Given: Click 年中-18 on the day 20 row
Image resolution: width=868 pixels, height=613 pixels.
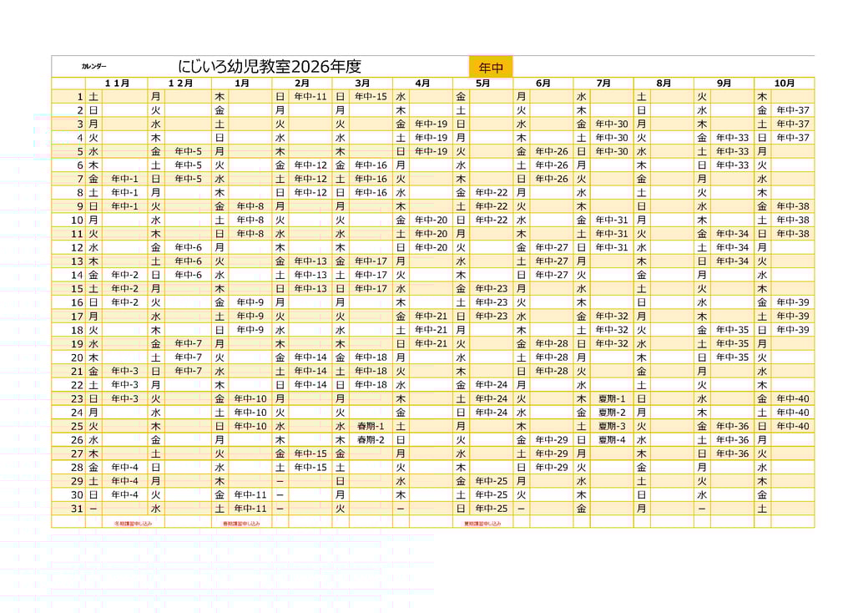Looking at the screenshot, I should (x=371, y=357).
